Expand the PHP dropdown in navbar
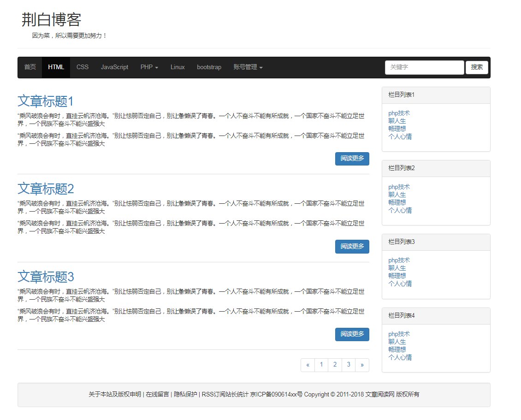 tap(149, 67)
